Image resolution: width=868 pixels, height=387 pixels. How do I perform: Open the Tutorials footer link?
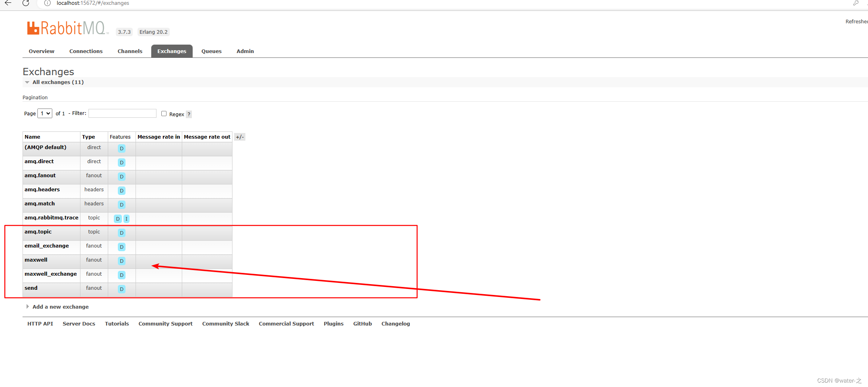(x=117, y=324)
